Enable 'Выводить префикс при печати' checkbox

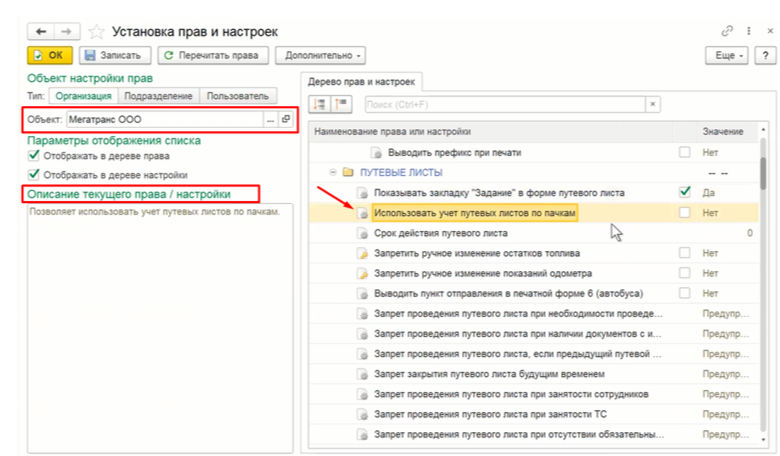pos(684,152)
